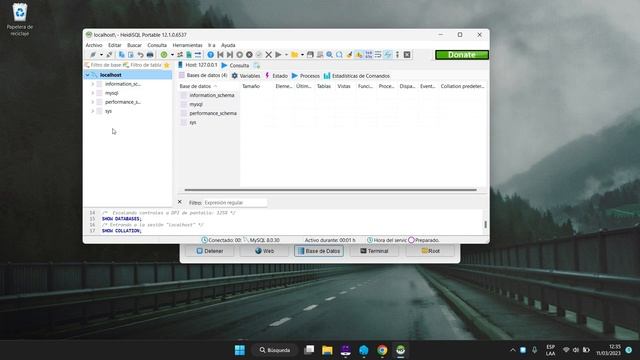Click the insert row circle icon
The image size is (640, 360).
(240, 55)
